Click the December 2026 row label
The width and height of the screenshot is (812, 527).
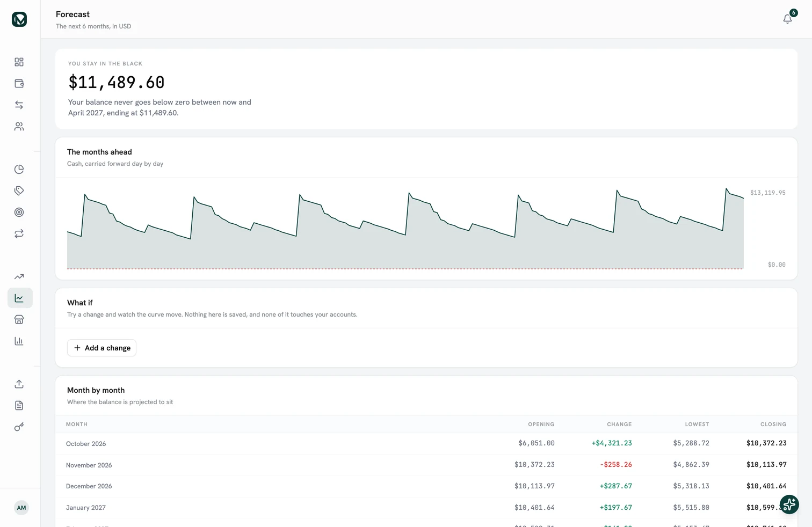click(x=89, y=486)
